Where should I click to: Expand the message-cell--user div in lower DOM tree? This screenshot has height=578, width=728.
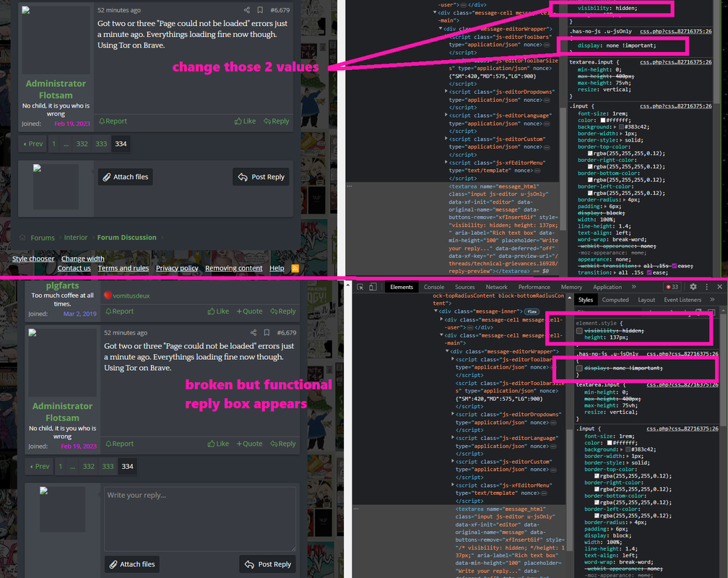(441, 319)
